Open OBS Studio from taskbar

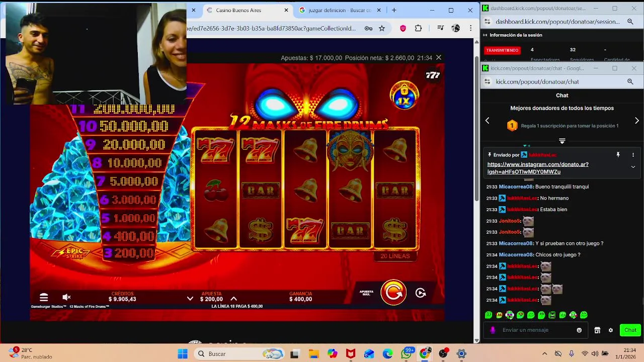click(443, 354)
